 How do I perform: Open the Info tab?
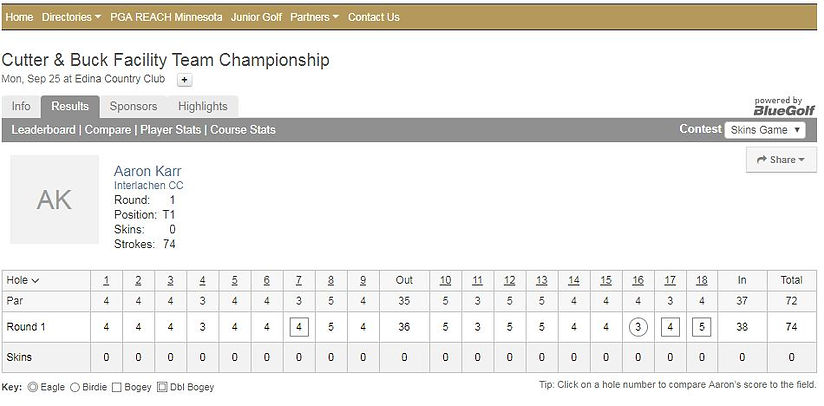pyautogui.click(x=21, y=106)
